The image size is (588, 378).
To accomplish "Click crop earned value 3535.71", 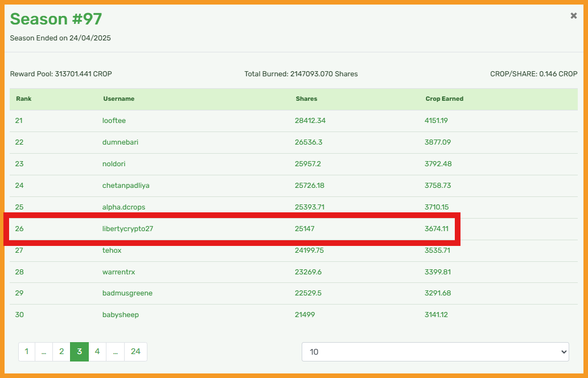I will [437, 250].
